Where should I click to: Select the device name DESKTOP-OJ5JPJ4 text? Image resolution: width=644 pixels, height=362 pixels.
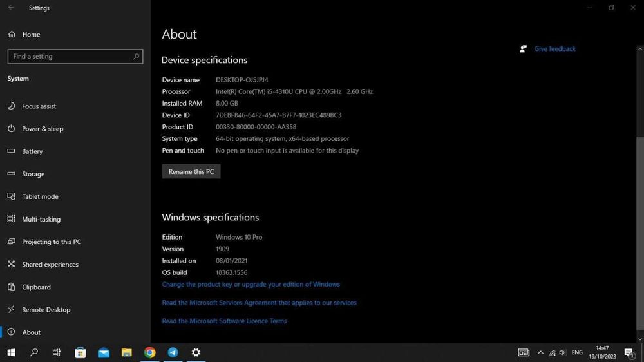tap(242, 80)
